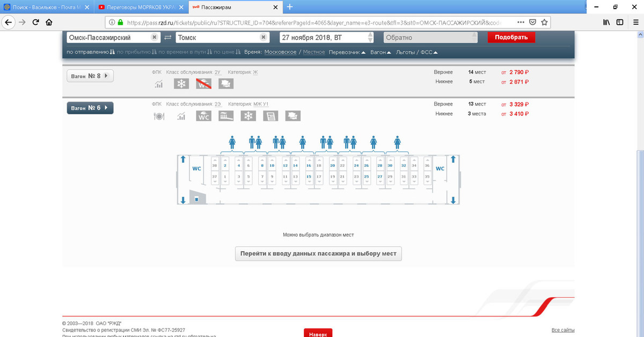
Task: Select upper seat 8 in the car map
Action: click(262, 164)
